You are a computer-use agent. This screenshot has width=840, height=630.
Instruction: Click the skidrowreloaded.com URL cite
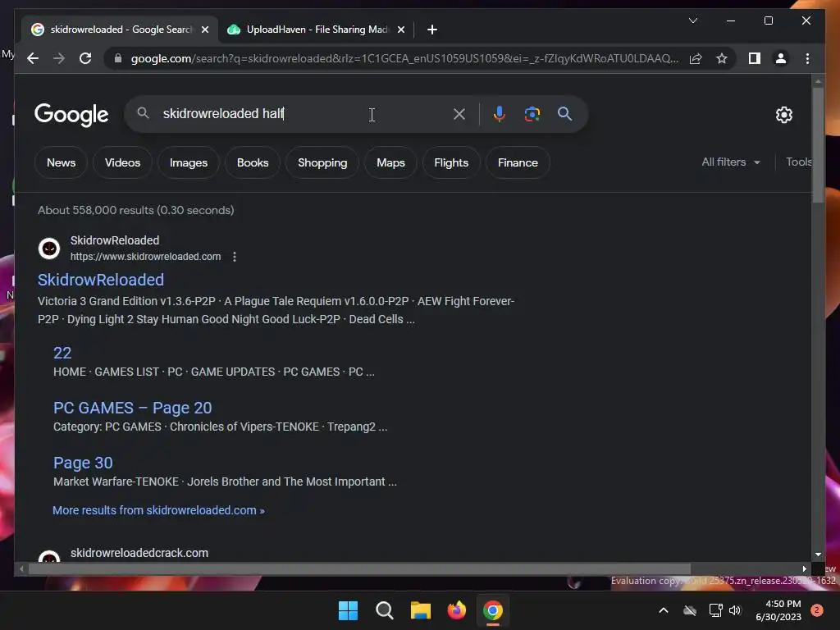145,257
